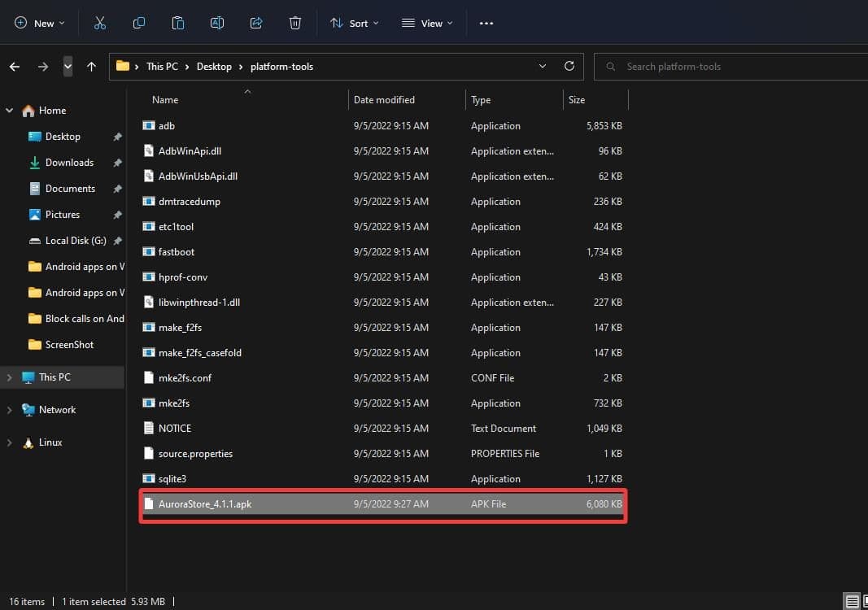Select the Cut icon in the toolbar
Image resolution: width=868 pixels, height=610 pixels.
tap(100, 23)
